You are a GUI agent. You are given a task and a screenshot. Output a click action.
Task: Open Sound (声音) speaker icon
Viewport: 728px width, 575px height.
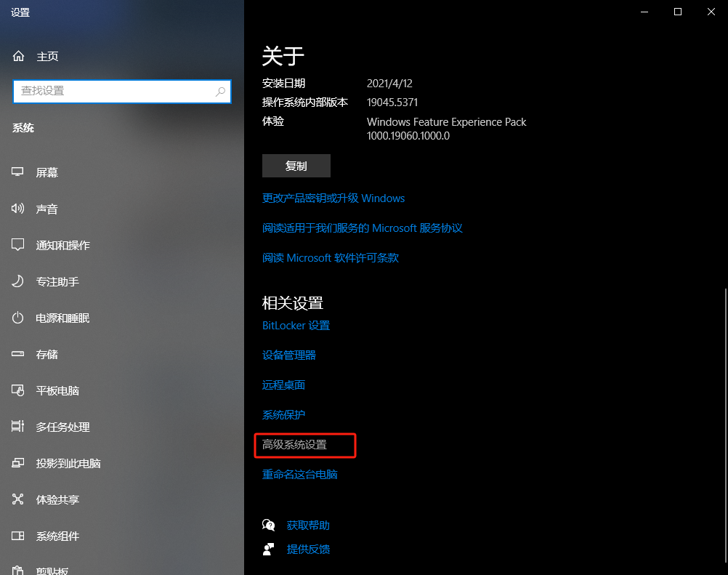[17, 209]
